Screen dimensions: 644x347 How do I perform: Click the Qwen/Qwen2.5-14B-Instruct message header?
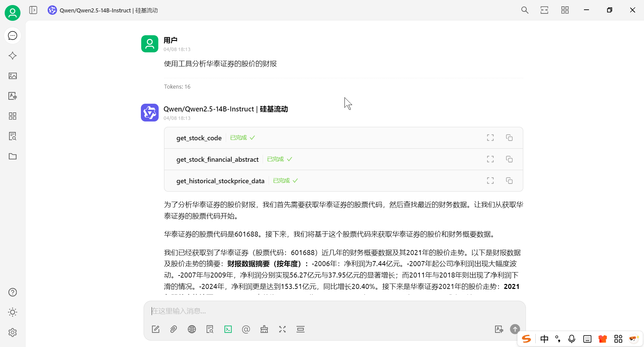point(226,109)
